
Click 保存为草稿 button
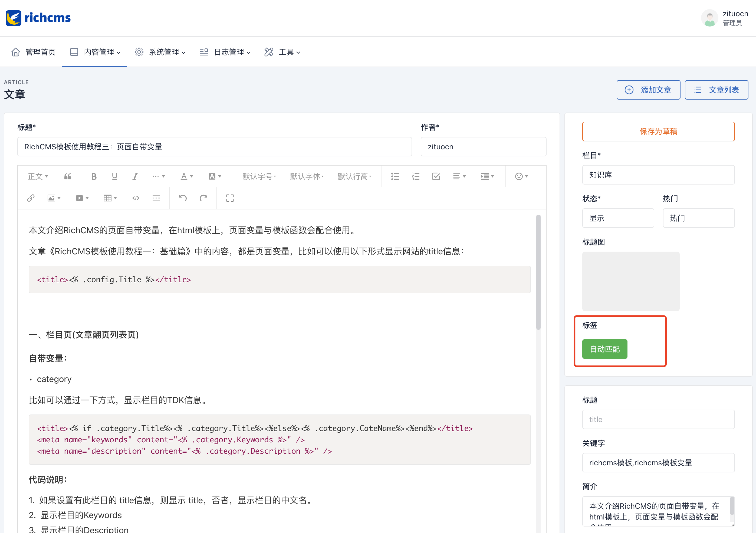pyautogui.click(x=658, y=132)
